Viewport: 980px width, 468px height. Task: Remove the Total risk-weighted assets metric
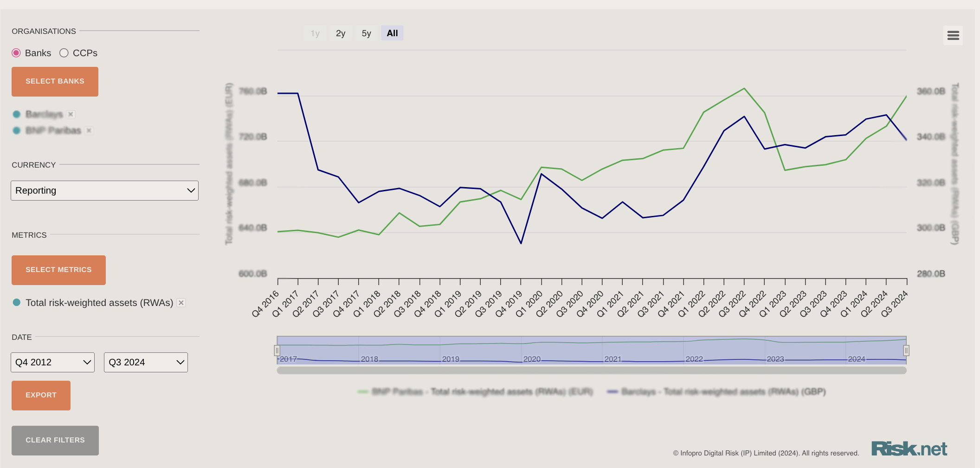tap(181, 303)
